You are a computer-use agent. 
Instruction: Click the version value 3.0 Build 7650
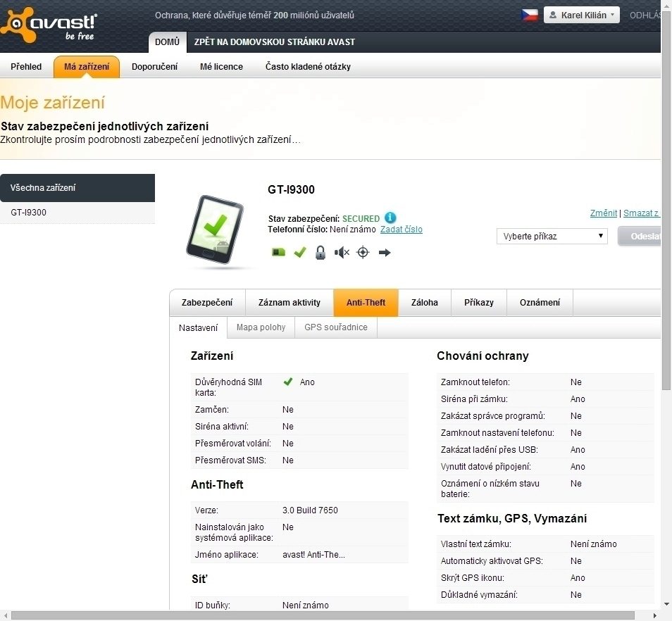pyautogui.click(x=310, y=510)
